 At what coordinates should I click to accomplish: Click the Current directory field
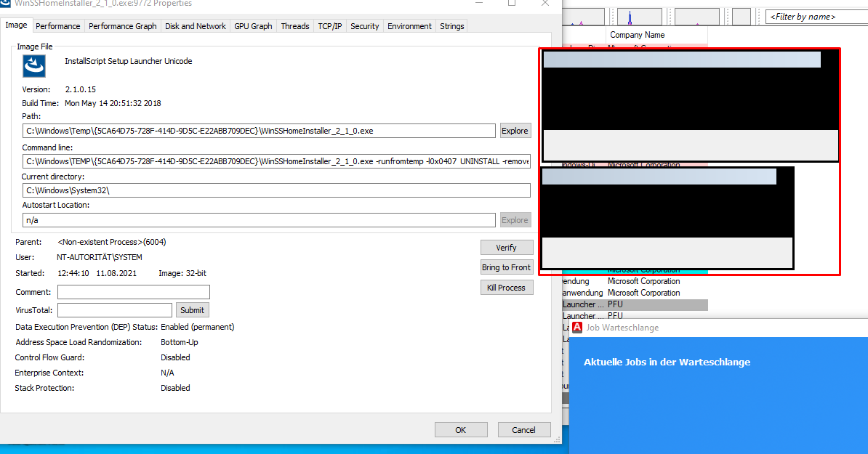277,190
